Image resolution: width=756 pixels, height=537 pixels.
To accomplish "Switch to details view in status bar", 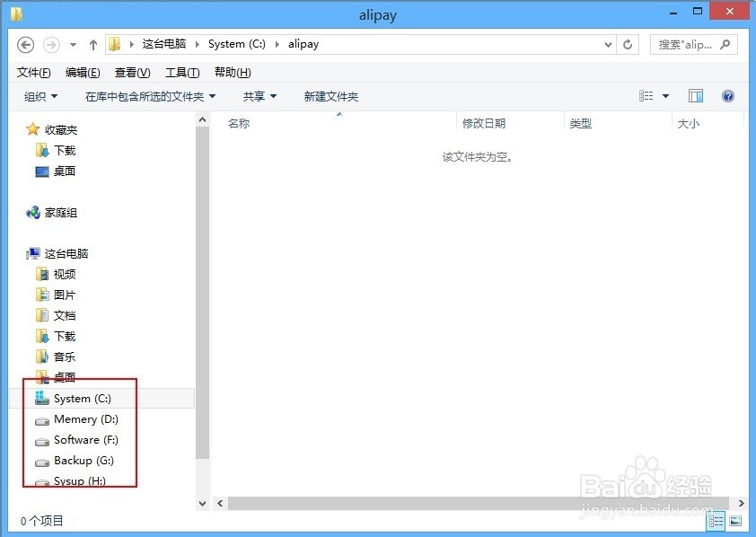I will point(716,521).
